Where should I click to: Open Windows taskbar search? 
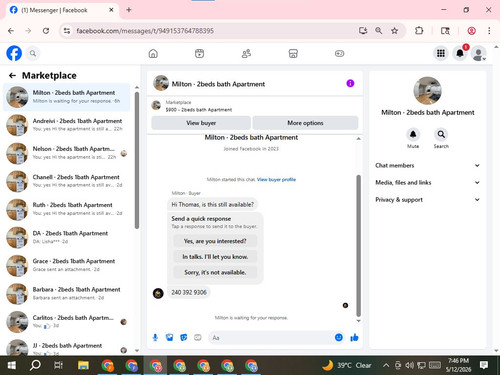pos(35,365)
